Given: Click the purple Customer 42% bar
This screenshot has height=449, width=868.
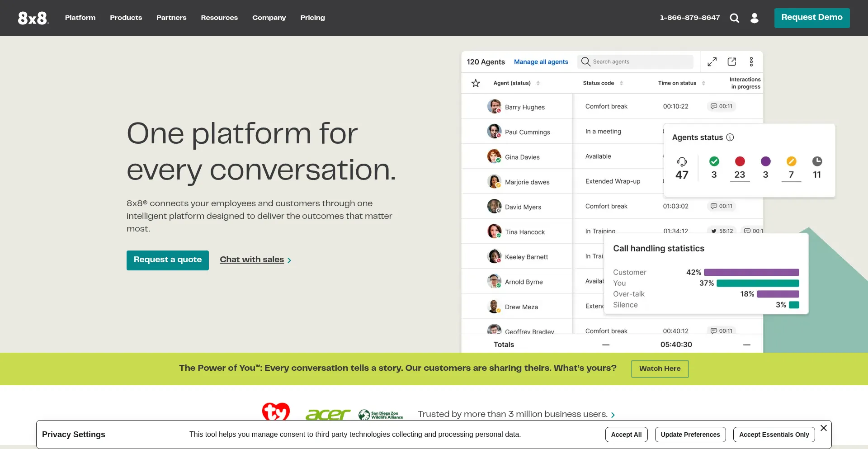Looking at the screenshot, I should point(751,272).
